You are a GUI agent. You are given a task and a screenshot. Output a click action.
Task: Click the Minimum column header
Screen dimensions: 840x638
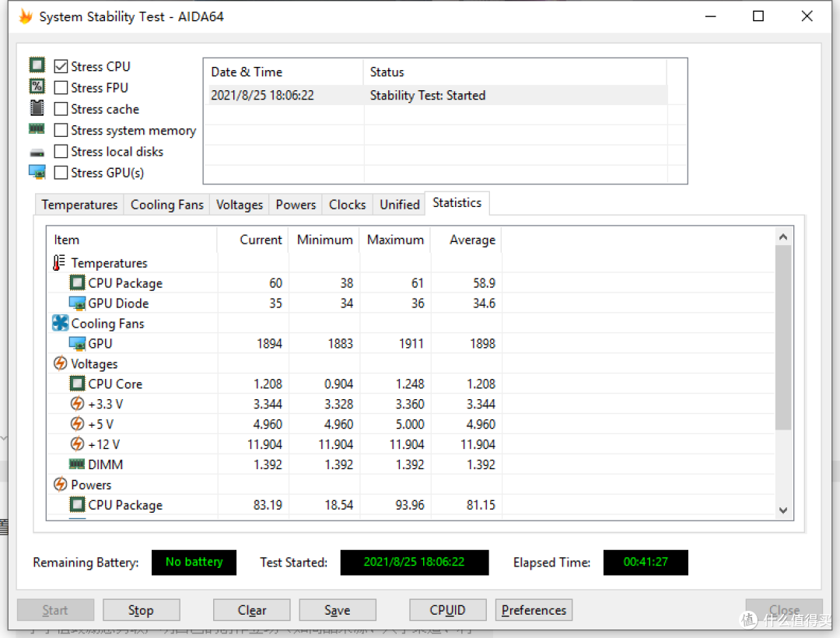click(324, 240)
